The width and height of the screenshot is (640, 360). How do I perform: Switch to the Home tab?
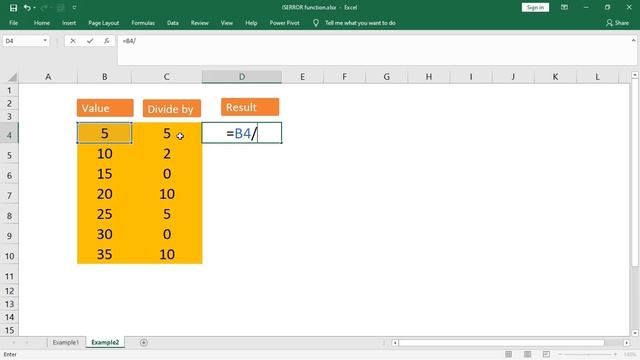coord(42,23)
